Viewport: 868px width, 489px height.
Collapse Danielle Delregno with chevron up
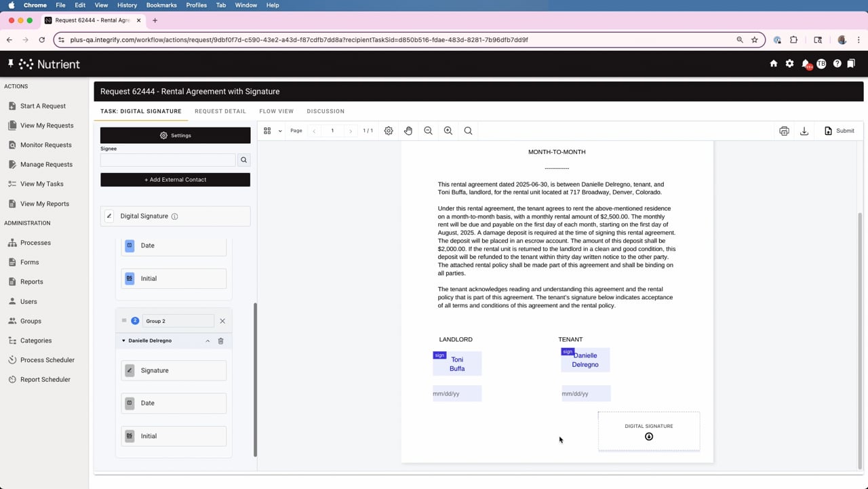click(208, 341)
